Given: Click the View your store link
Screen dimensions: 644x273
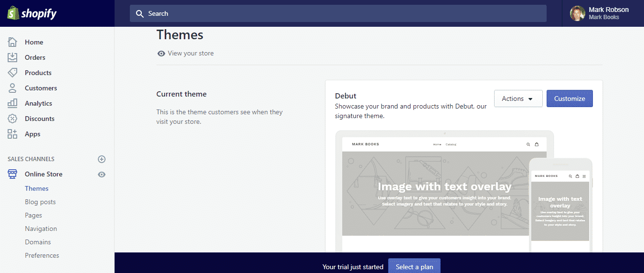Looking at the screenshot, I should pyautogui.click(x=190, y=54).
